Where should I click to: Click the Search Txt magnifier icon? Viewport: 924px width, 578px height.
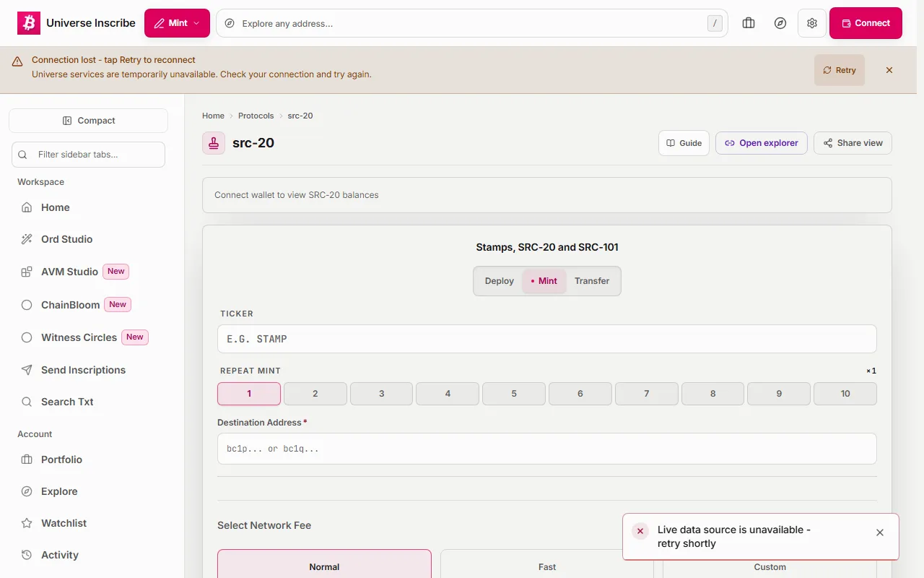pyautogui.click(x=27, y=402)
